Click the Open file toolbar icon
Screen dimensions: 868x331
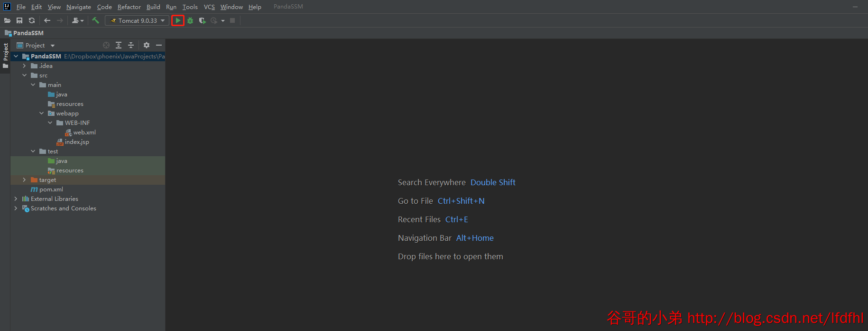click(7, 20)
